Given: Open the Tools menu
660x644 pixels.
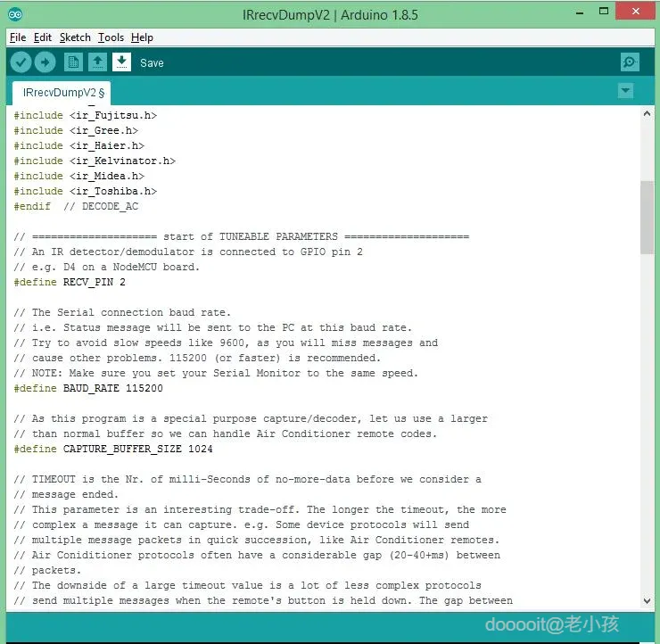Looking at the screenshot, I should 111,37.
